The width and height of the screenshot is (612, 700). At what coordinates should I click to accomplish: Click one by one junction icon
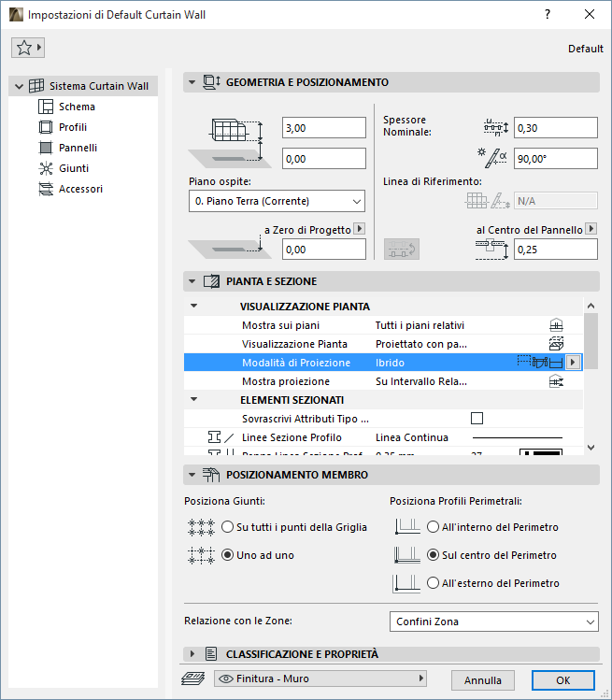[201, 555]
